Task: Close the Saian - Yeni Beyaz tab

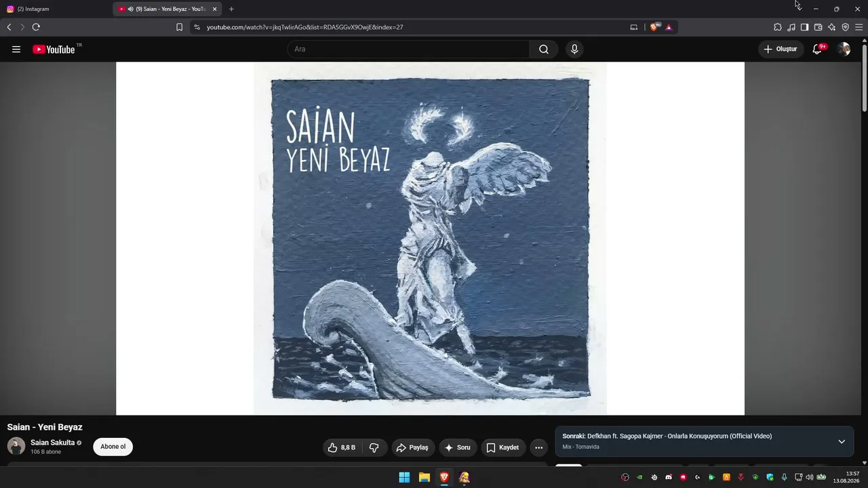Action: pos(214,9)
